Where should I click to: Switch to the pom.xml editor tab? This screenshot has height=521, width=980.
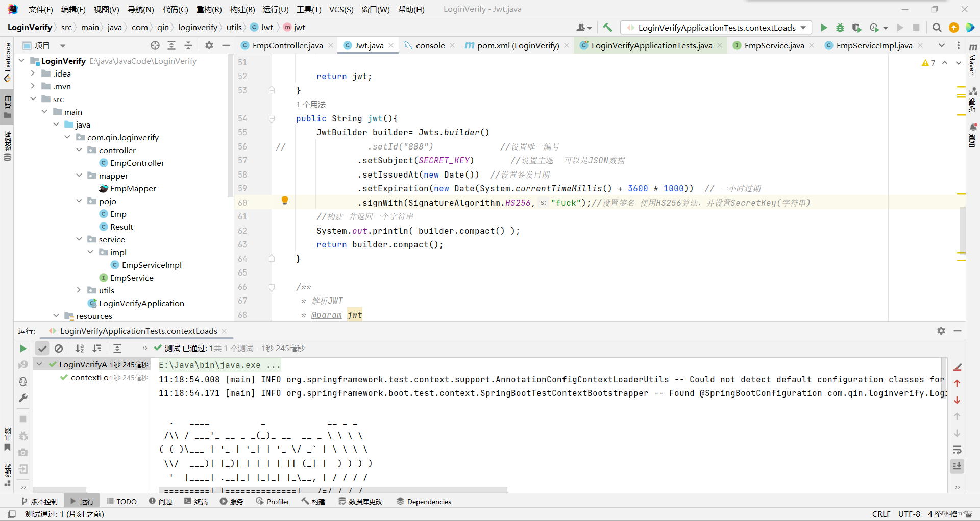(x=517, y=45)
